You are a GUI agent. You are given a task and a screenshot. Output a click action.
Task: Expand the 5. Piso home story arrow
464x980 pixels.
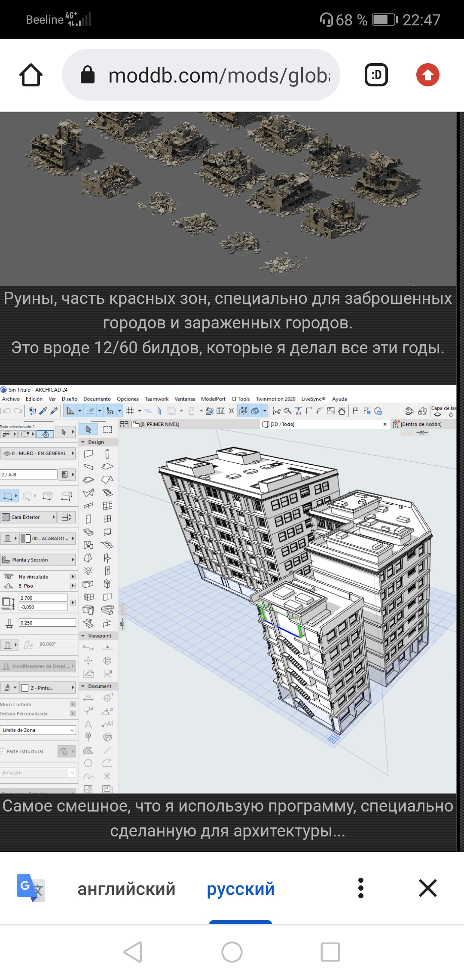tap(73, 586)
